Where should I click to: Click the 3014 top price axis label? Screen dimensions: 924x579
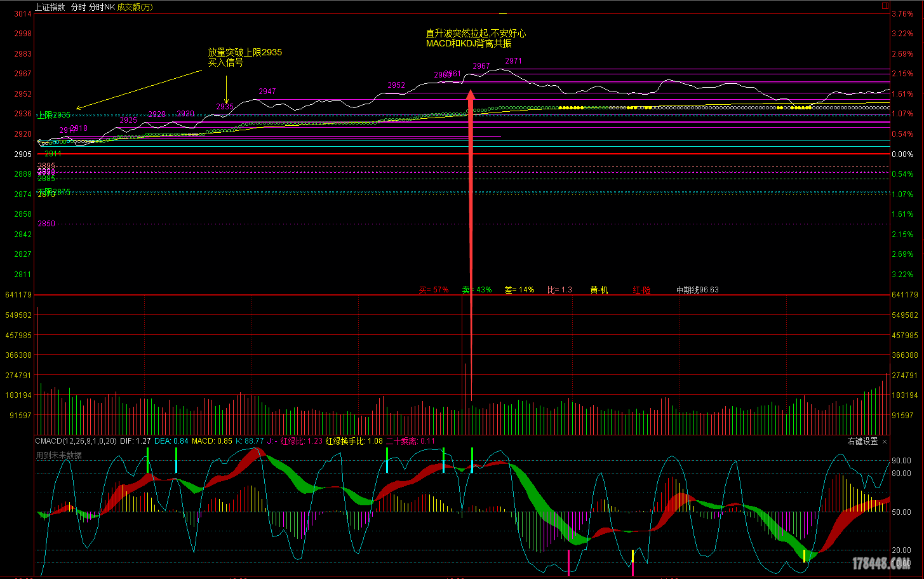pos(23,14)
